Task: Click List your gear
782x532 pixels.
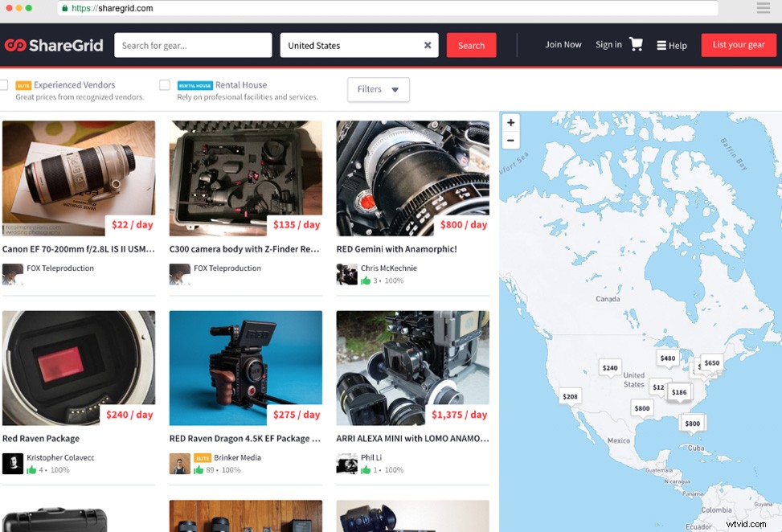Action: (x=738, y=45)
